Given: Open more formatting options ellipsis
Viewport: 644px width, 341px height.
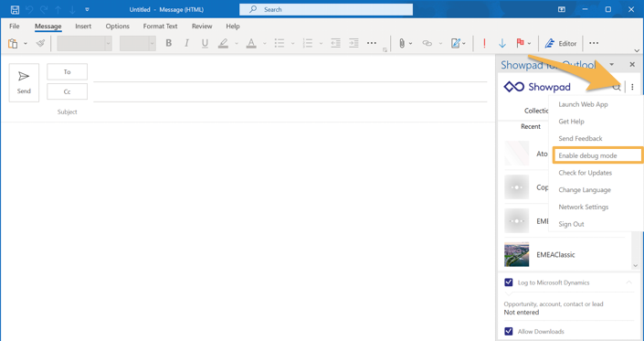Looking at the screenshot, I should coord(371,43).
